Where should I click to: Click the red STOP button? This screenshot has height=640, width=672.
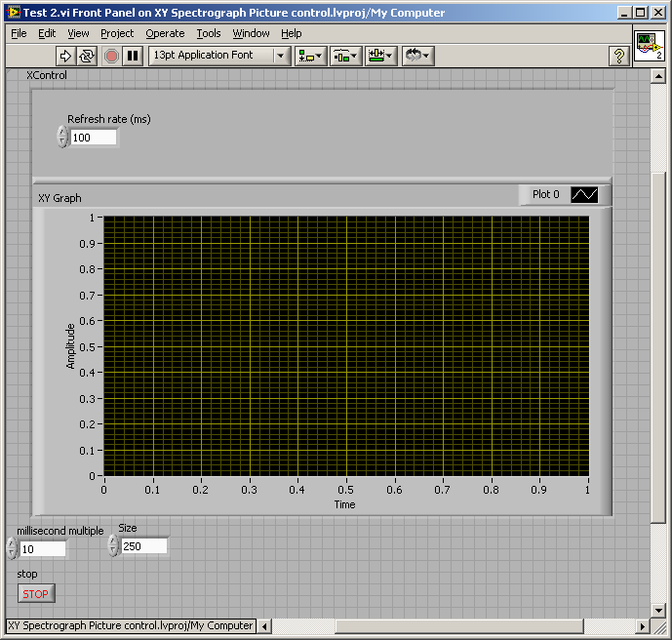(36, 594)
